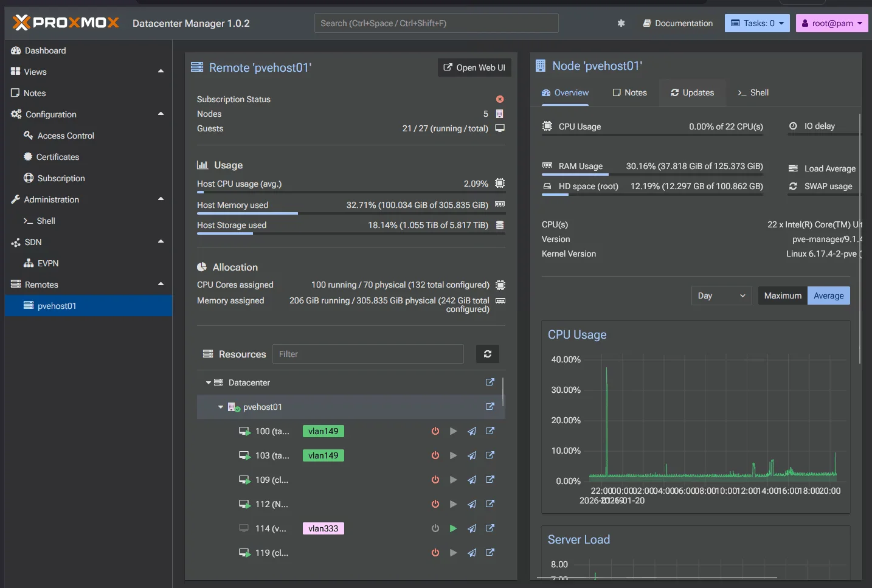Open the root@pam user menu

click(x=831, y=23)
